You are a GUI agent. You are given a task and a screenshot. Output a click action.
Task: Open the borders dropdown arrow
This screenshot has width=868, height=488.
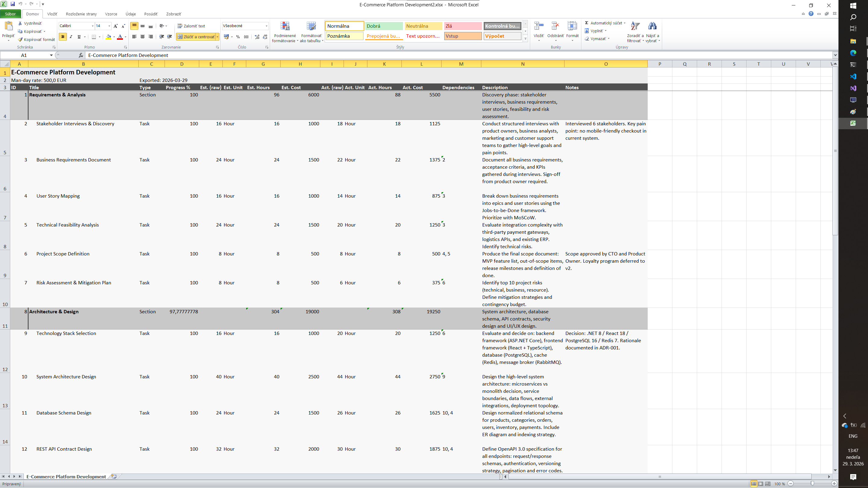100,37
